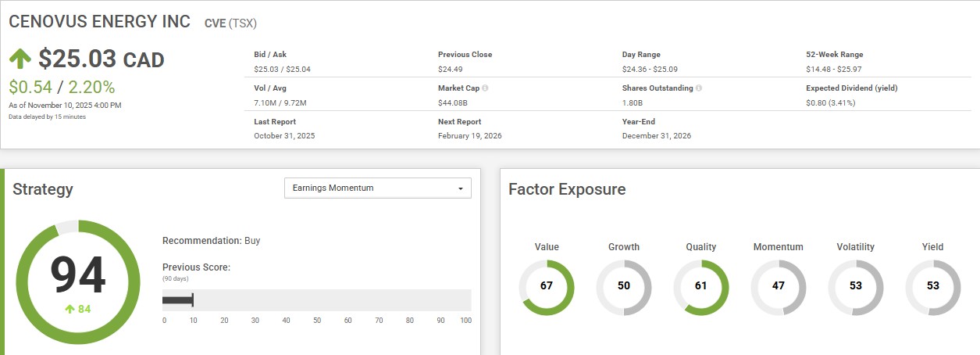Click the CENOVUS ENERGY INC title

(99, 22)
